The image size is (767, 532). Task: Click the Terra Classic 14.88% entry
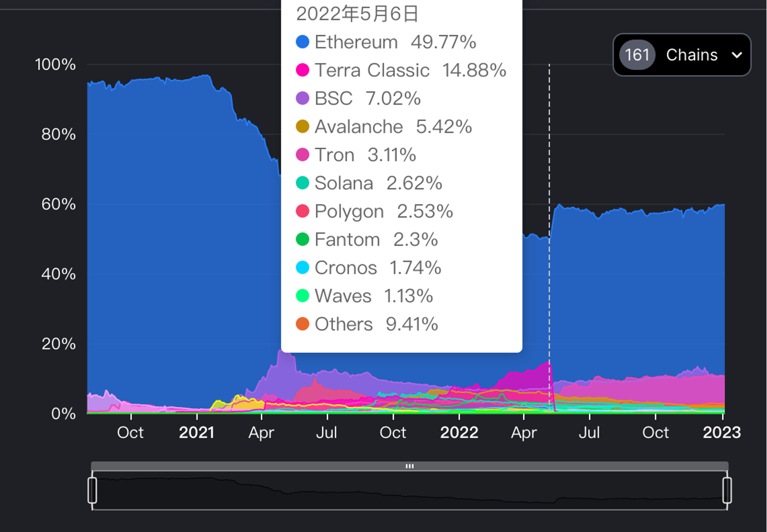pos(401,70)
